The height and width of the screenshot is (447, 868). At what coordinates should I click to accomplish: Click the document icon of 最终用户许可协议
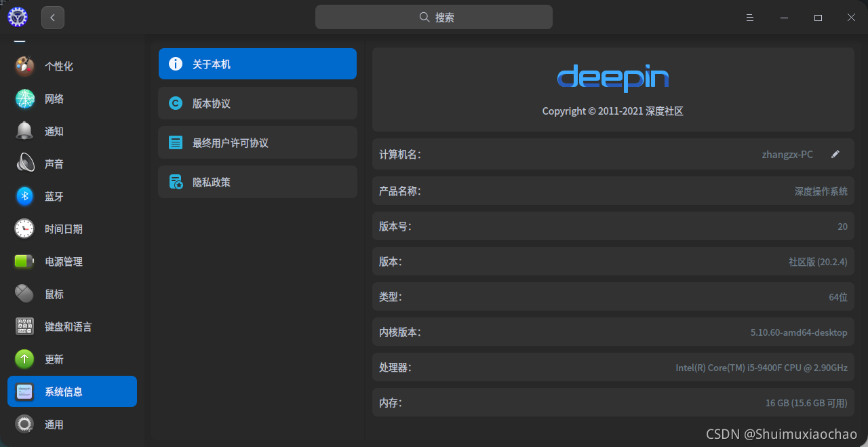(176, 143)
